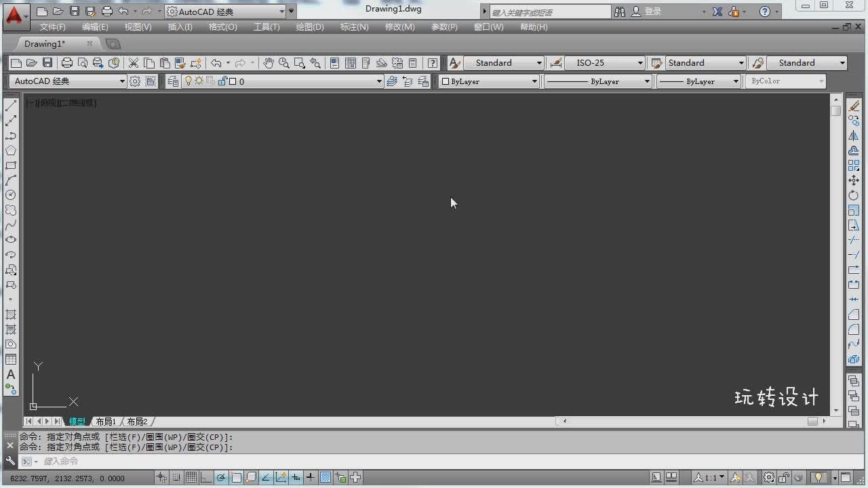Select the Rectangle draw tool
Screen dimensions: 868x488
(x=11, y=165)
